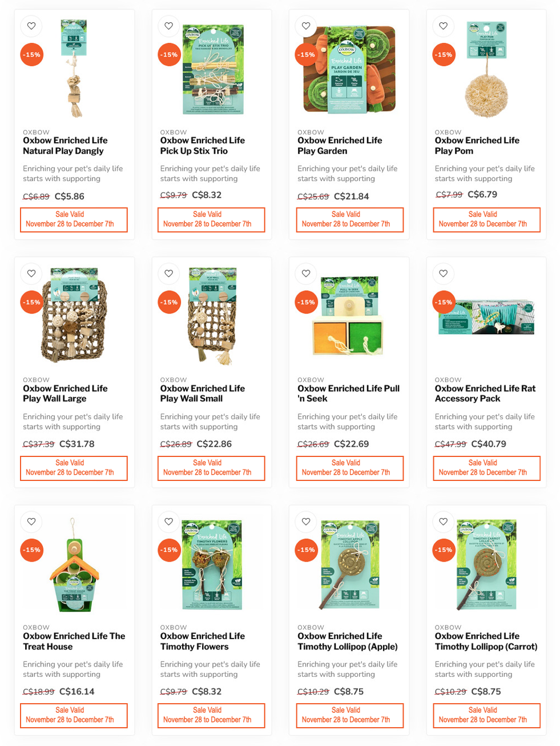Favorite the Natural Play Dangly heart icon
Image resolution: width=560 pixels, height=746 pixels.
pos(31,26)
